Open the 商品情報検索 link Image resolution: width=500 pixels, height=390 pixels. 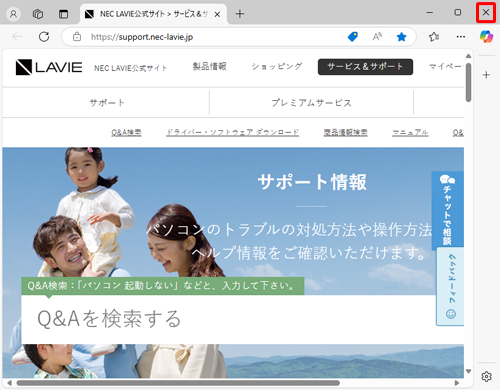point(345,133)
